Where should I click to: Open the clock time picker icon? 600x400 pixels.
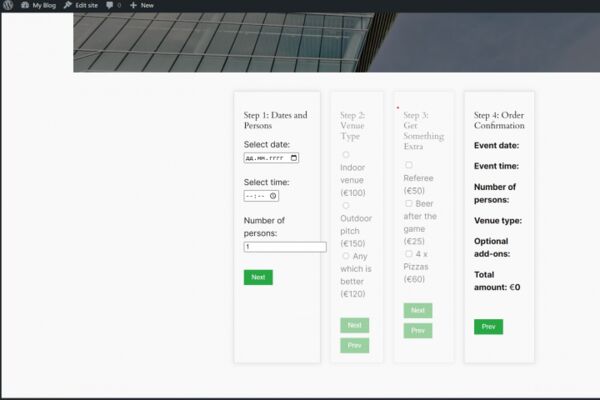click(273, 196)
